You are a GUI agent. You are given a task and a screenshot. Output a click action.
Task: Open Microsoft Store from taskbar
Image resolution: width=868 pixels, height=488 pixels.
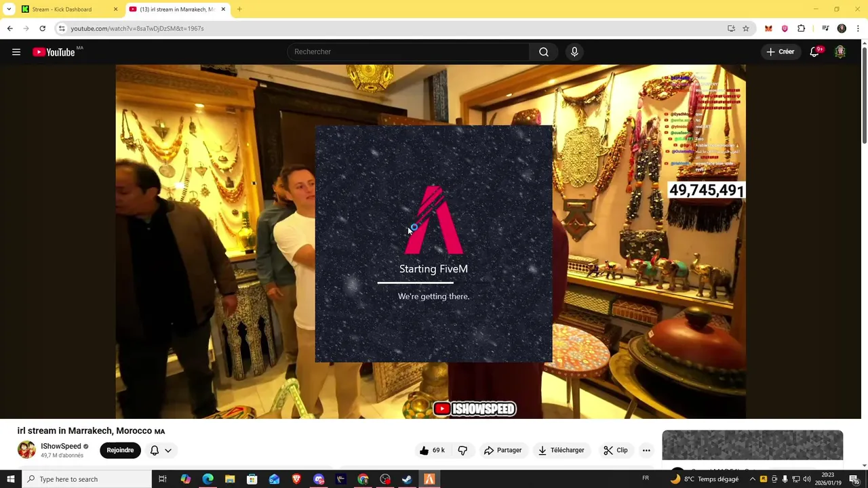pos(252,479)
